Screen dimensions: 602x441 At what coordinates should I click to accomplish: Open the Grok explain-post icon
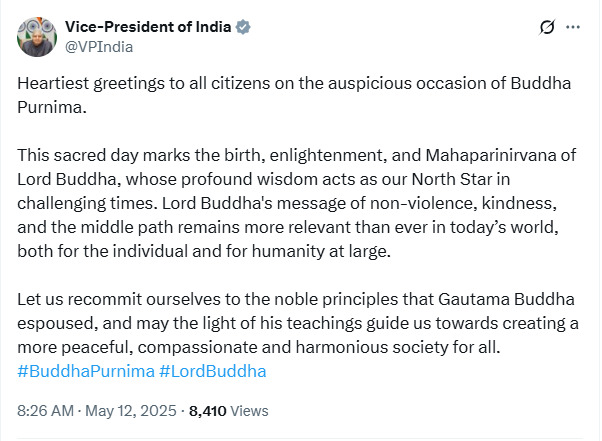pos(547,27)
